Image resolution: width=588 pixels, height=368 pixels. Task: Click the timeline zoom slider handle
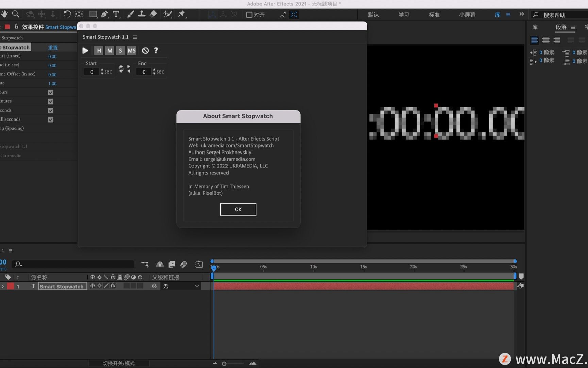click(x=224, y=364)
